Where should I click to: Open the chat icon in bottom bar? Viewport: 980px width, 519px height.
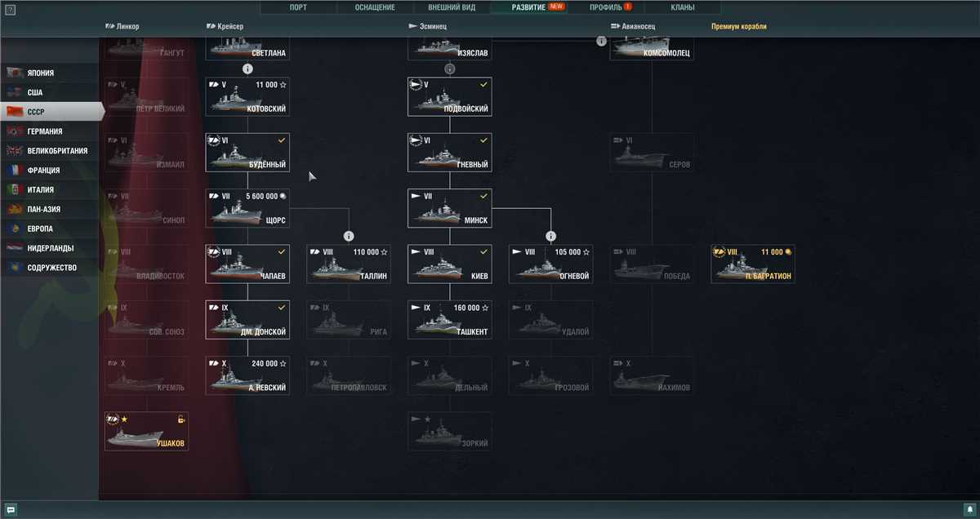(x=11, y=510)
